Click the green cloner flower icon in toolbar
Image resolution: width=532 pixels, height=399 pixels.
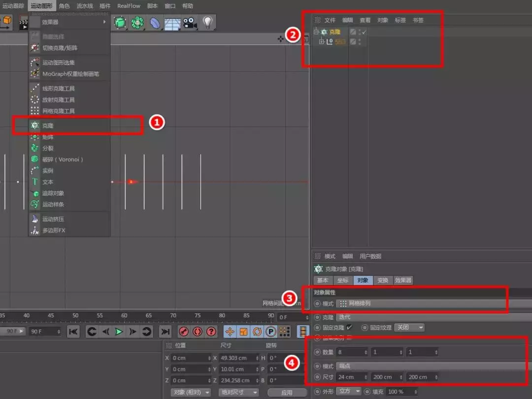137,23
